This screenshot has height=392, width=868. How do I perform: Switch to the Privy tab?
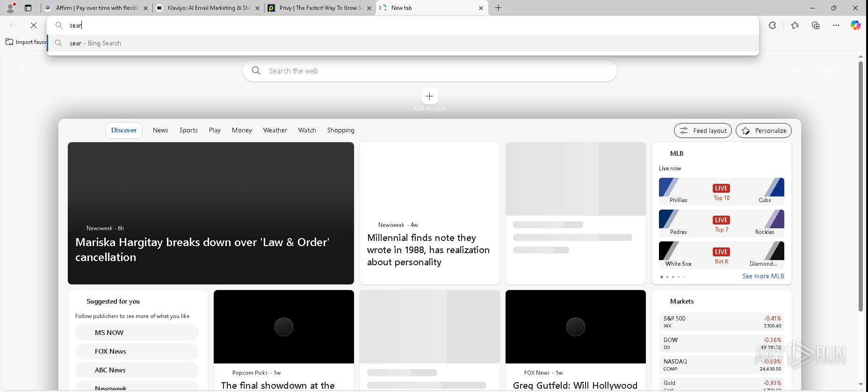pos(319,8)
